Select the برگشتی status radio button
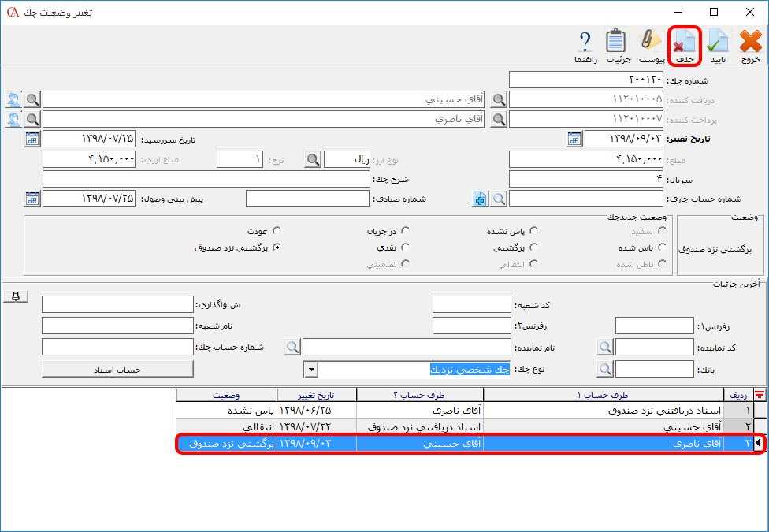Screen dimensions: 769x532 [x=534, y=245]
